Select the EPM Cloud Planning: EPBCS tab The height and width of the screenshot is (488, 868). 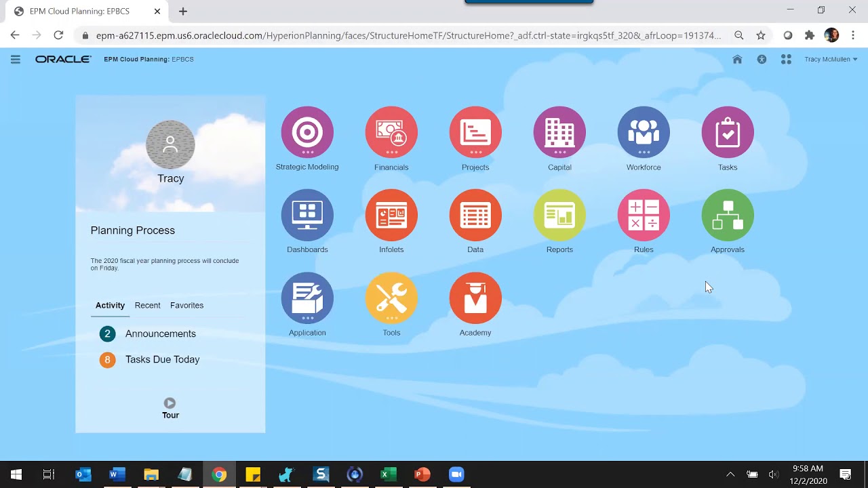click(x=87, y=12)
